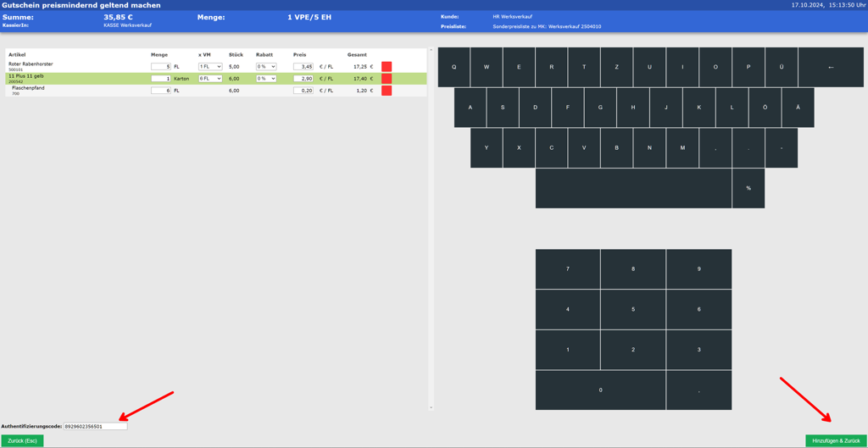Tap the percent key on the keyboard
Image resolution: width=868 pixels, height=448 pixels.
(748, 188)
